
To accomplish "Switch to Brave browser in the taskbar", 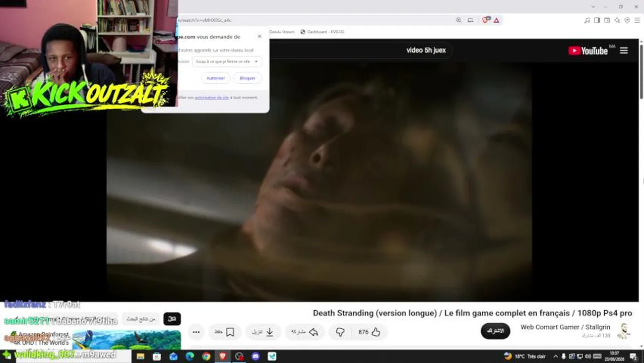I will (x=223, y=356).
